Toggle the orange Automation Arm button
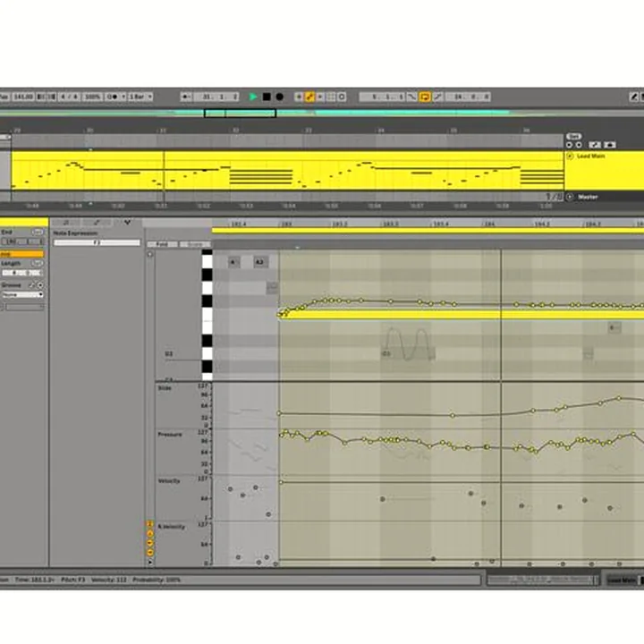Viewport: 644px width, 644px height. click(x=309, y=97)
